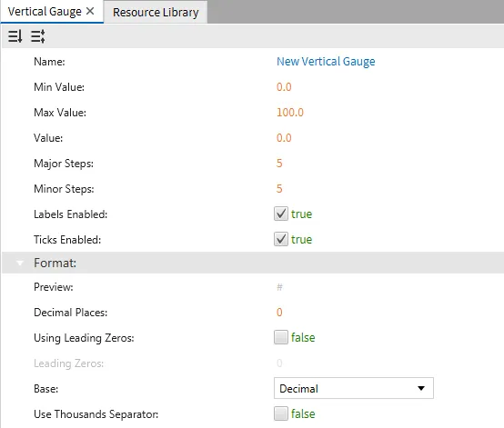Click the sort properties alphabetically icon

tap(15, 36)
